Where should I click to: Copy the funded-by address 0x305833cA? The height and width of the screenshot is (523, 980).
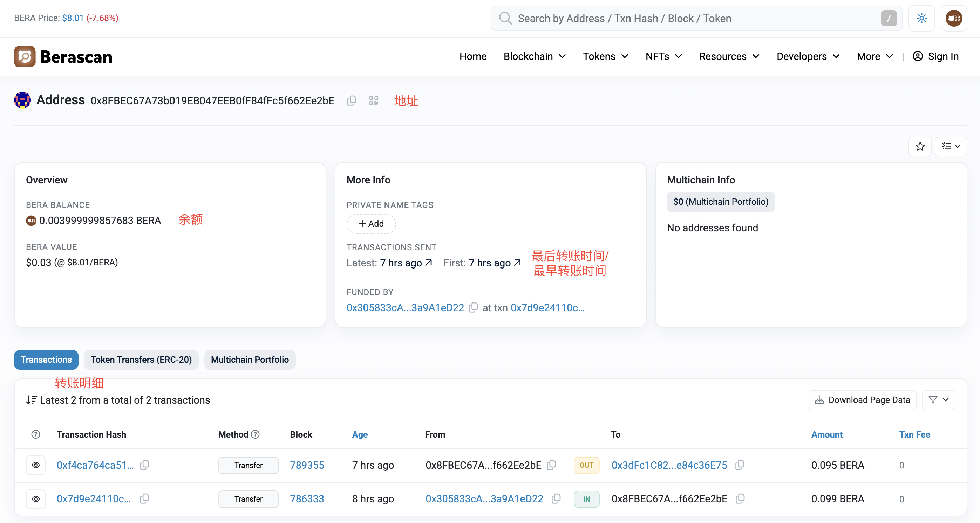[473, 307]
